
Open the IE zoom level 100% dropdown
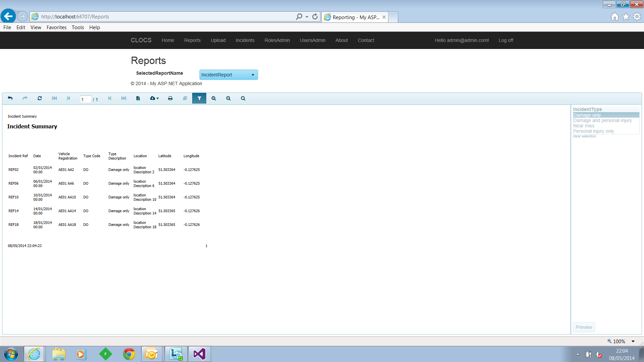633,341
